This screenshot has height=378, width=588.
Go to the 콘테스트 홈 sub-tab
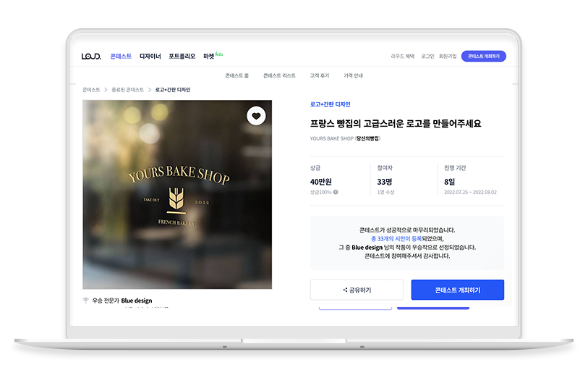pos(237,76)
